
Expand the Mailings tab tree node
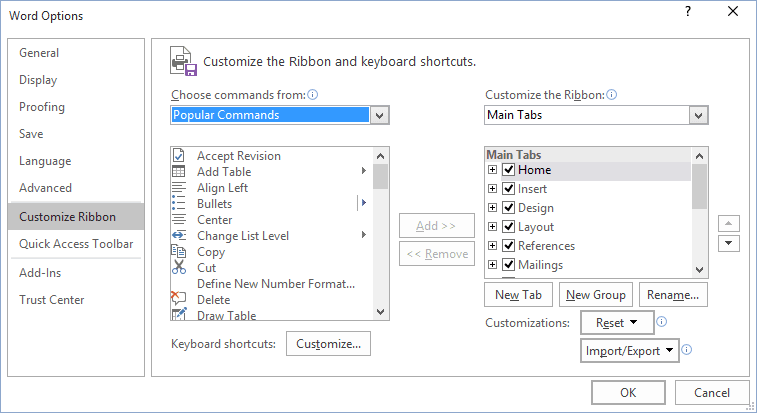492,264
